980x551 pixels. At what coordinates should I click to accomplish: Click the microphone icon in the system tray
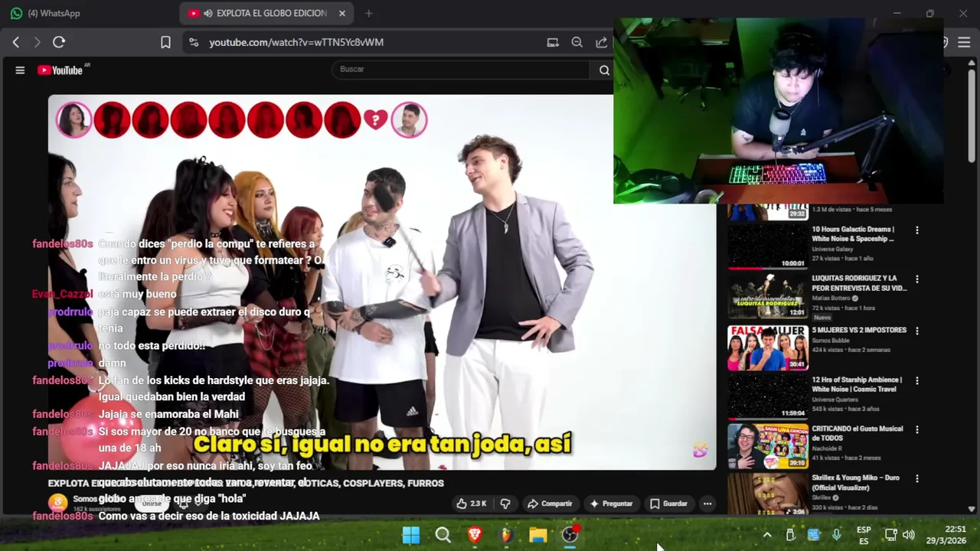tap(836, 535)
